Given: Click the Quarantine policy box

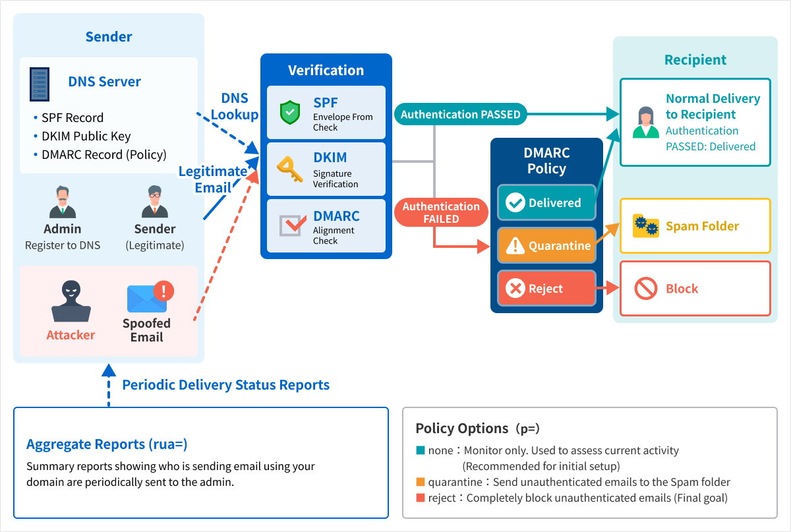Looking at the screenshot, I should [x=546, y=246].
